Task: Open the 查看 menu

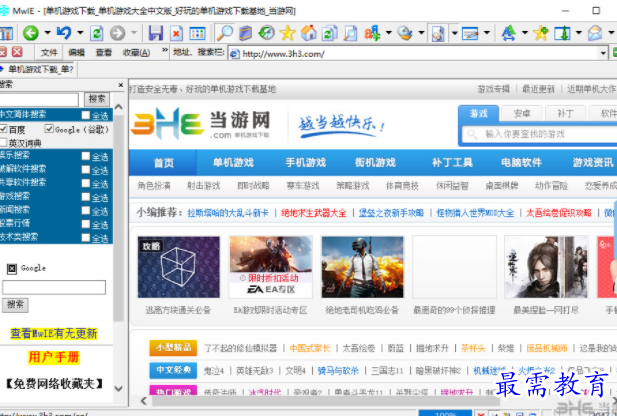Action: (x=103, y=52)
